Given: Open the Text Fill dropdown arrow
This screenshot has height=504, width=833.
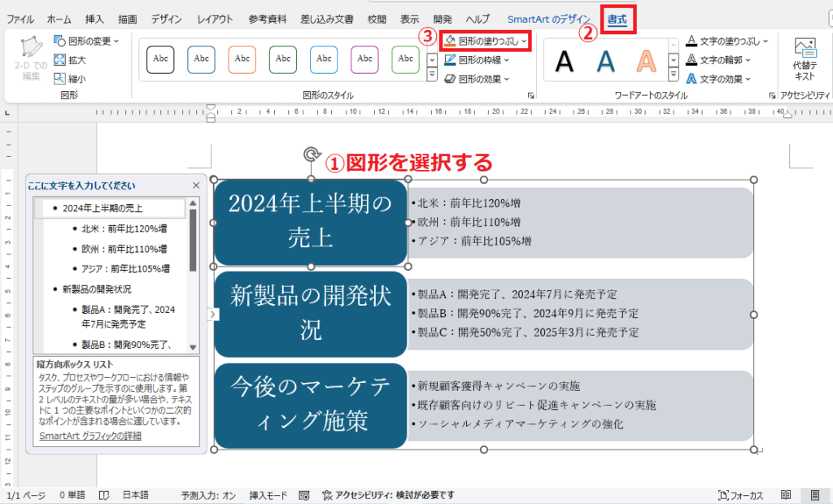Looking at the screenshot, I should (x=765, y=41).
